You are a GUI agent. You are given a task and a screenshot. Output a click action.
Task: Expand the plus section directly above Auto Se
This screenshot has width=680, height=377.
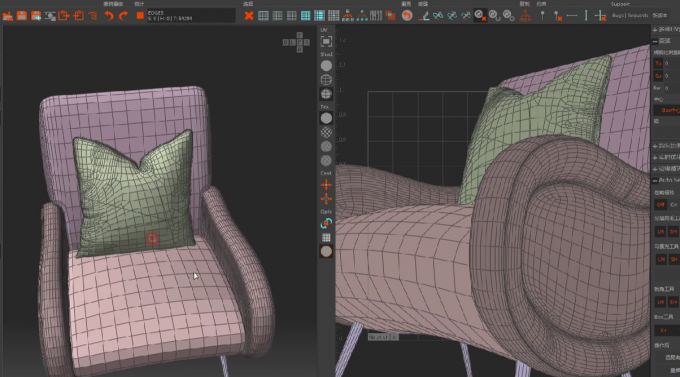click(655, 169)
